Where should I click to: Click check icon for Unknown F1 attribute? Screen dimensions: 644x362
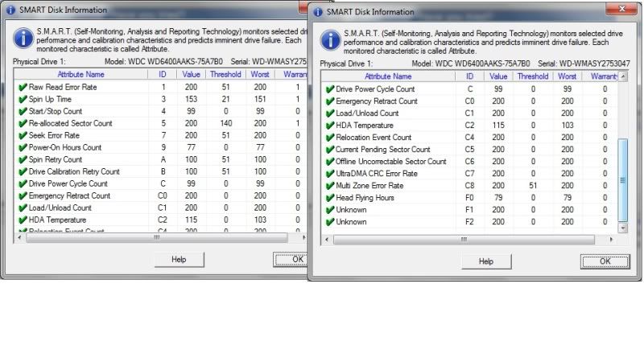click(x=330, y=210)
